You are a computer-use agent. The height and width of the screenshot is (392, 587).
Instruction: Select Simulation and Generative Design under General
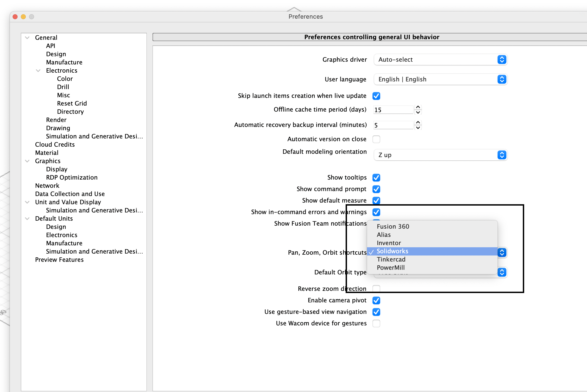94,137
